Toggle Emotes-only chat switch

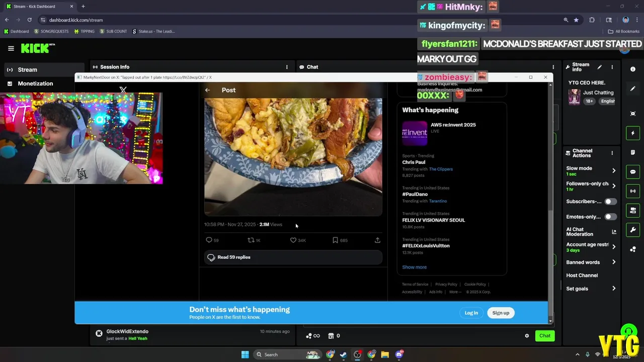point(610,217)
